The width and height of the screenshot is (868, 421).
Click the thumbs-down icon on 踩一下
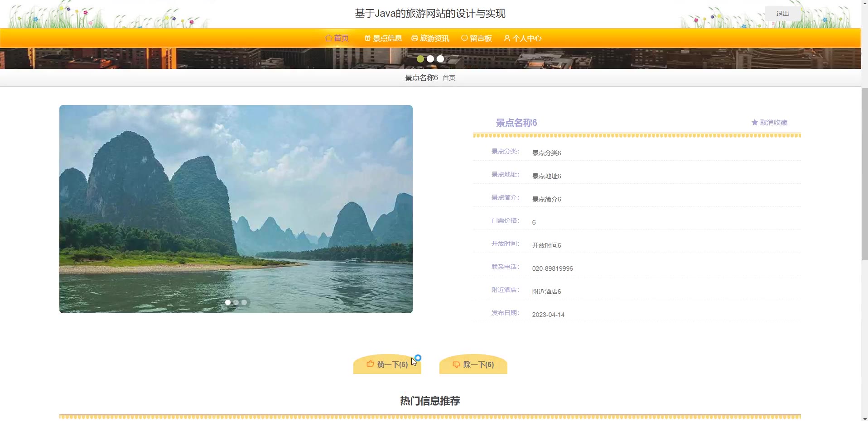click(x=456, y=364)
